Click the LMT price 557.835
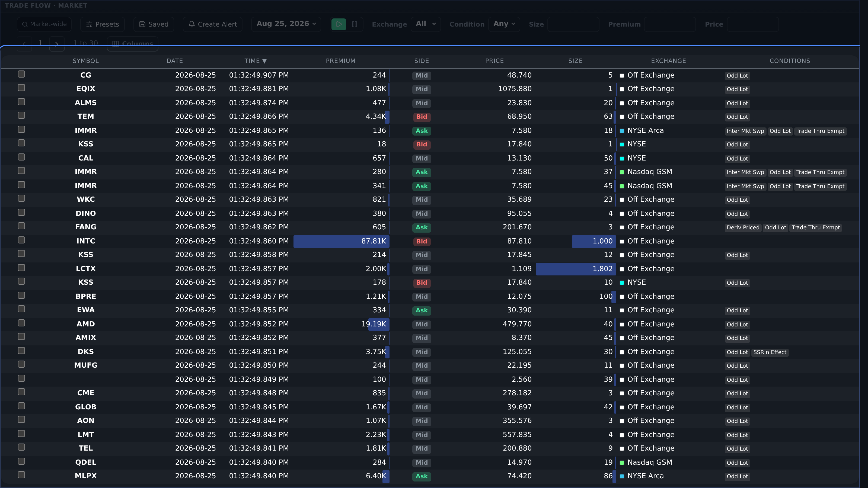The width and height of the screenshot is (868, 488). click(x=517, y=434)
